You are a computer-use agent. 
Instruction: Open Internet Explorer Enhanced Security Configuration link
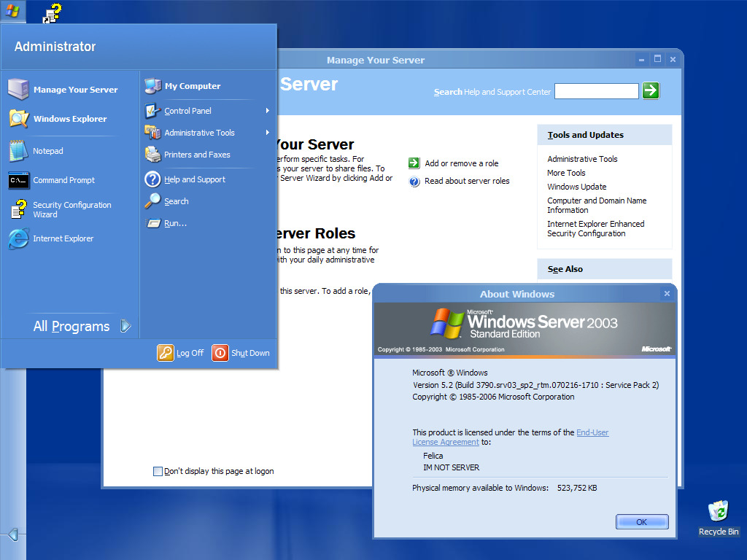(595, 228)
